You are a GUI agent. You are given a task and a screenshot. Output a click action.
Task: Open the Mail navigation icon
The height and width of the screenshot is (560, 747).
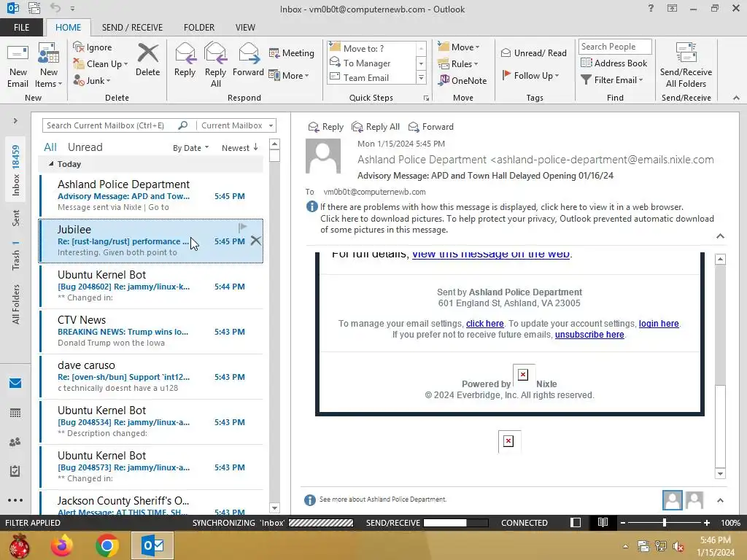pyautogui.click(x=15, y=384)
